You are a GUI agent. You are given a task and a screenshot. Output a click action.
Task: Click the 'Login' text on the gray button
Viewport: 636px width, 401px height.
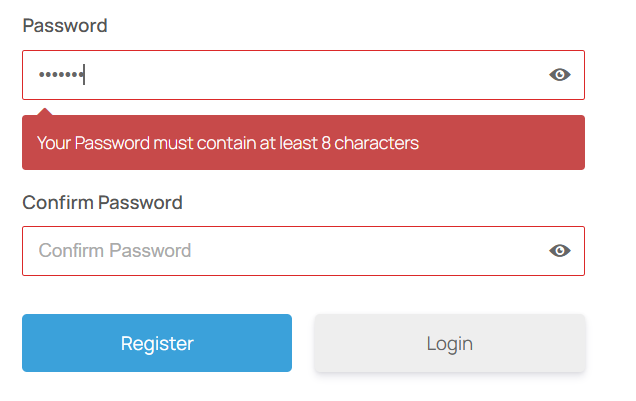(449, 343)
